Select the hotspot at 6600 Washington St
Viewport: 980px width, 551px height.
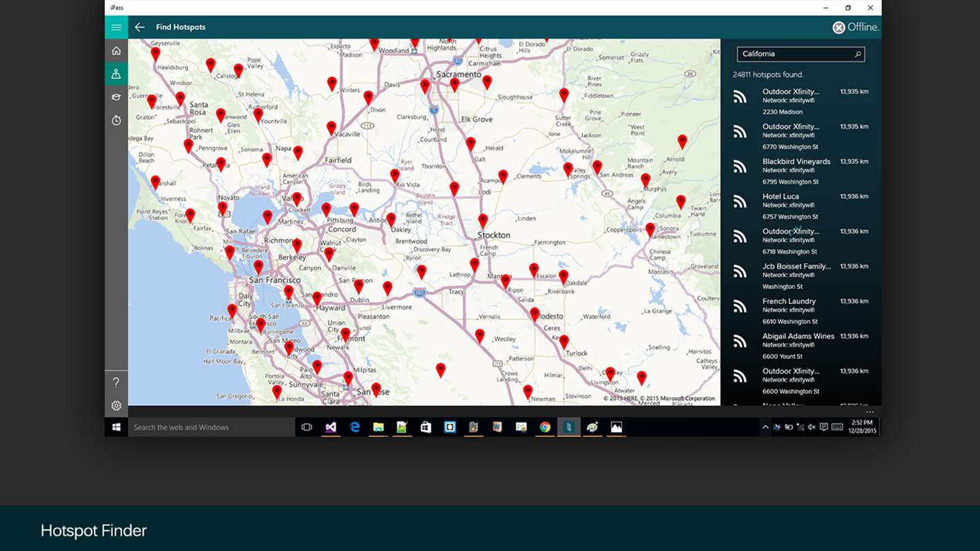[x=801, y=381]
